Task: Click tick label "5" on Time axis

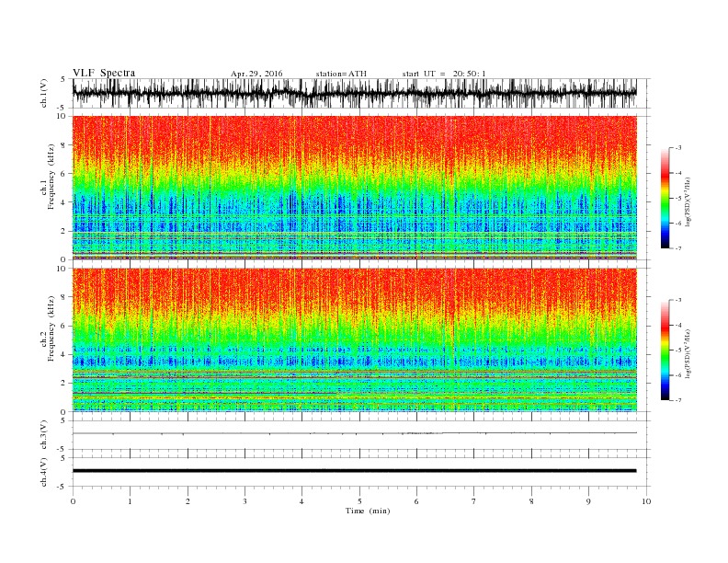Action: [359, 501]
